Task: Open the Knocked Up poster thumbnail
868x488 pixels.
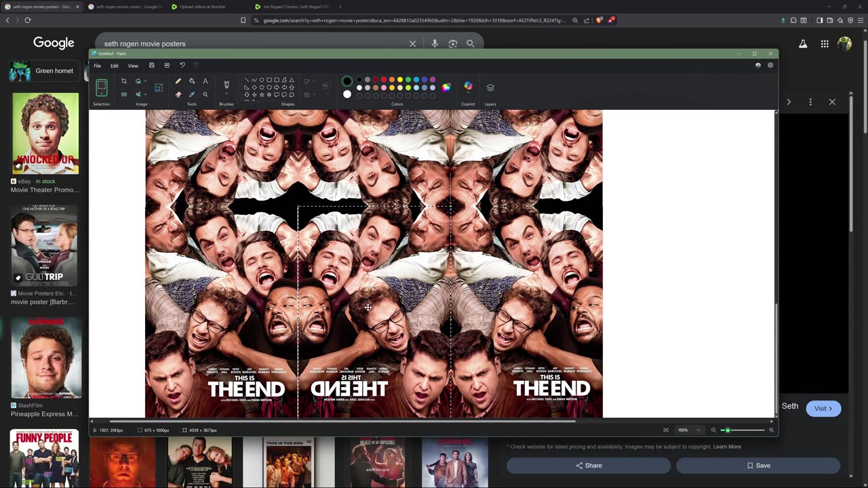Action: 45,134
